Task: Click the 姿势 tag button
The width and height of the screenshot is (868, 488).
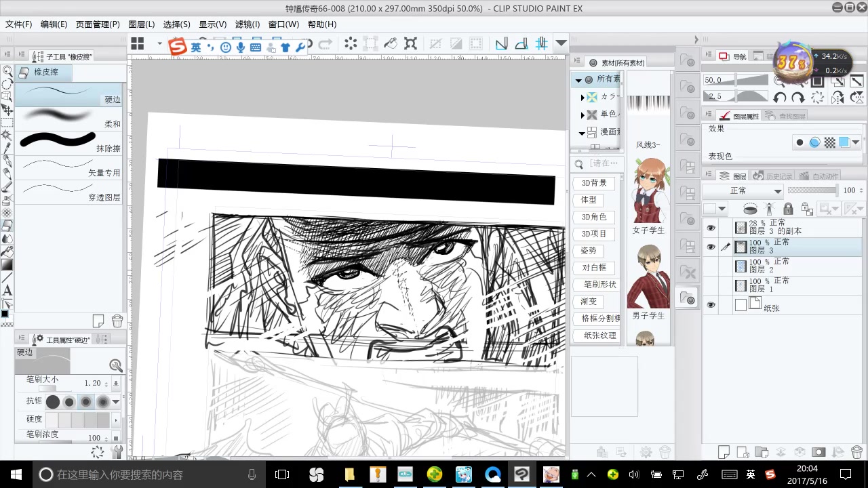Action: point(589,251)
